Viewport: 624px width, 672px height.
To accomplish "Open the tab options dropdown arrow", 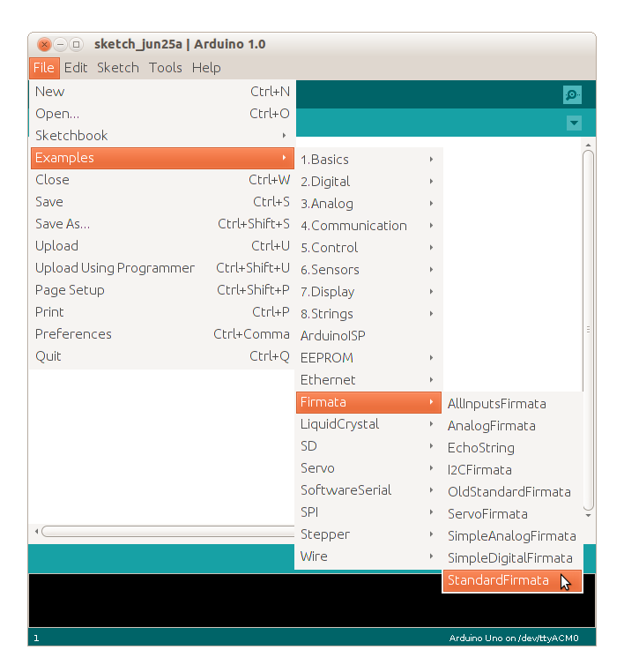I will point(574,123).
